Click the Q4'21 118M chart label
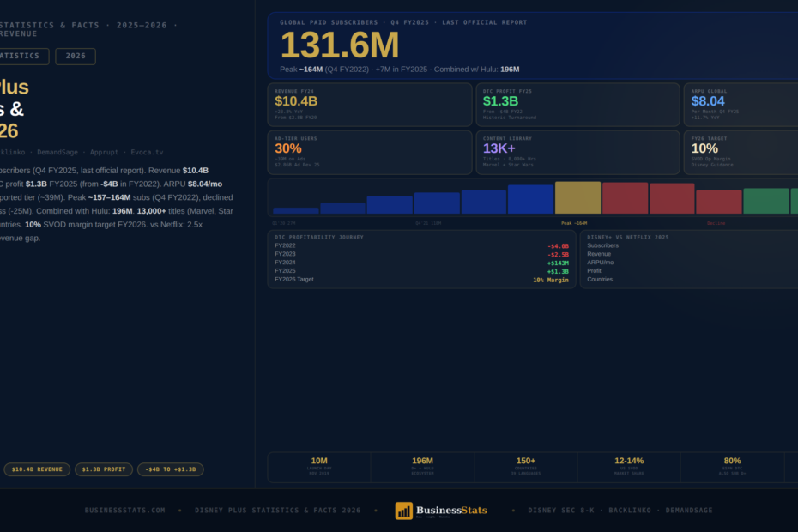 coord(428,223)
